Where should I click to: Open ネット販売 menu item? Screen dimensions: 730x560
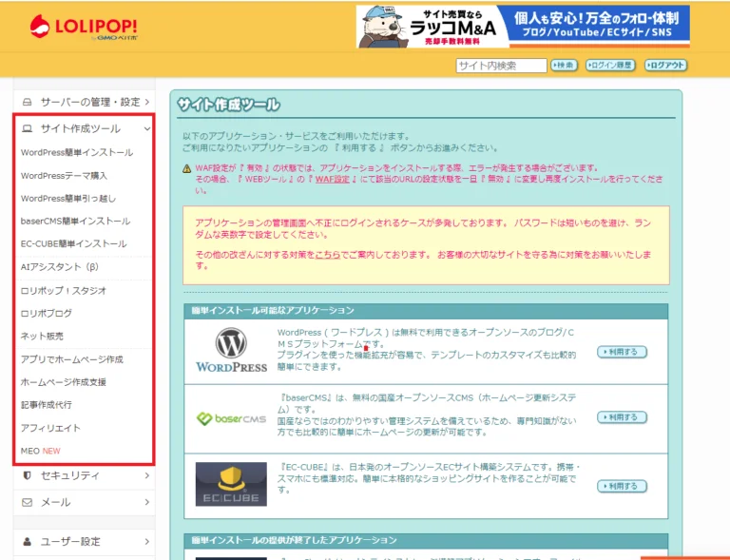[42, 336]
